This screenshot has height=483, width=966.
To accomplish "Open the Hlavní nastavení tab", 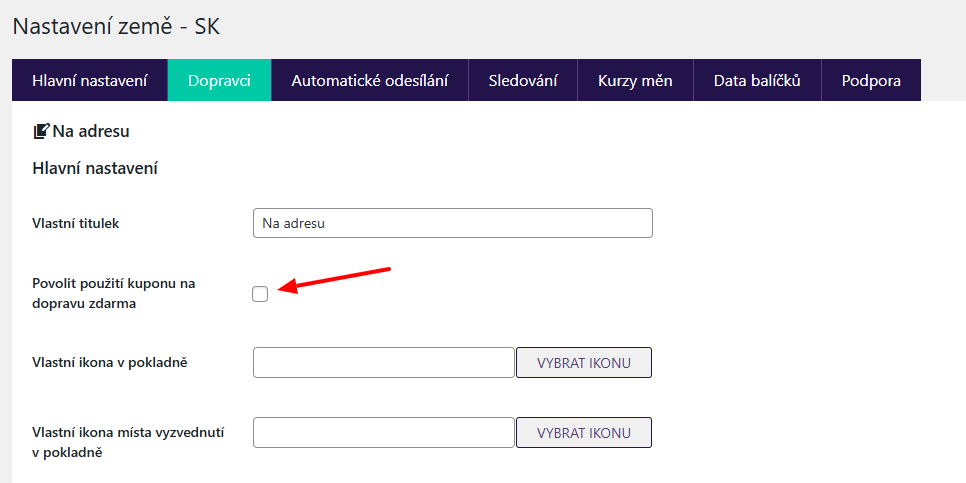I will coord(89,80).
